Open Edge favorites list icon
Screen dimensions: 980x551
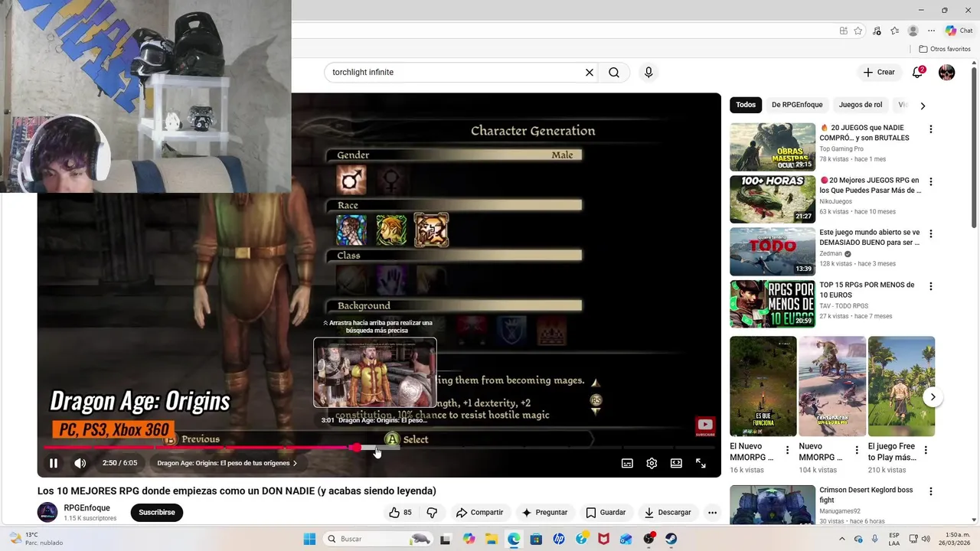pyautogui.click(x=894, y=31)
